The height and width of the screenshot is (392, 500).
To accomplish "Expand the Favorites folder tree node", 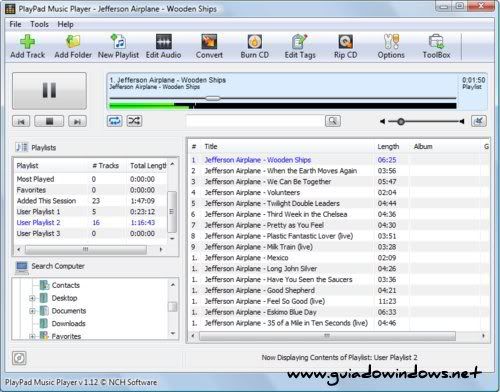I will (x=32, y=336).
